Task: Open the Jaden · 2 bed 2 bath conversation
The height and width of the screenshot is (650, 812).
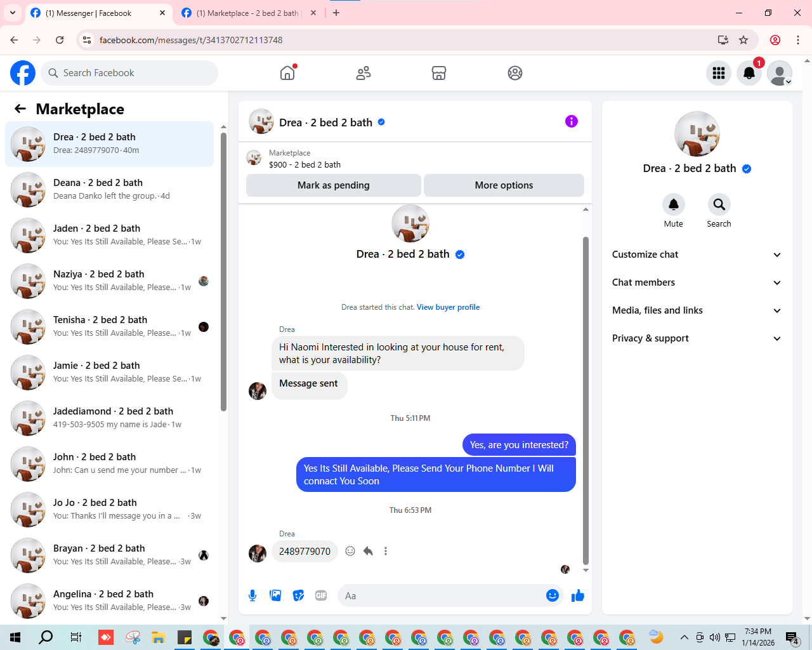Action: (x=109, y=235)
